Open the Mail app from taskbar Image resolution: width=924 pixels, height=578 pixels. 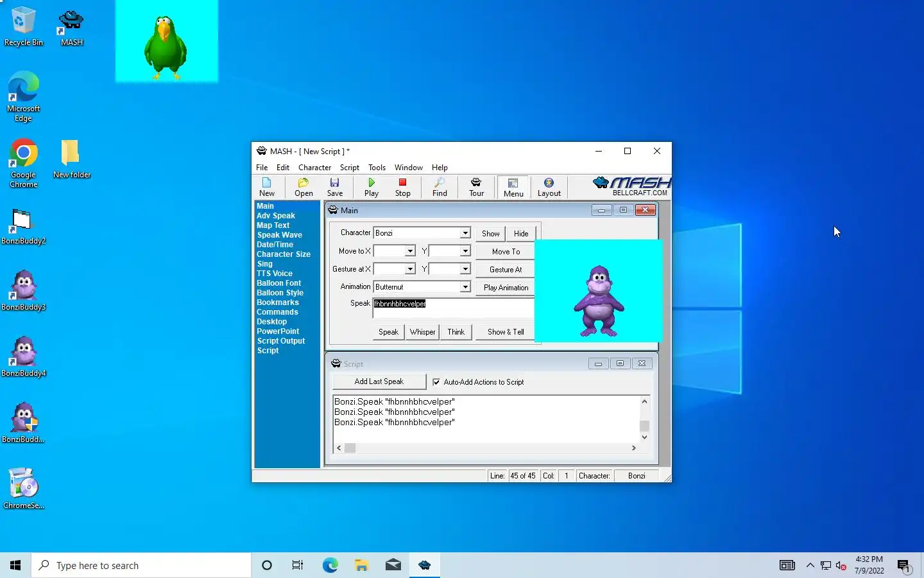(x=393, y=565)
